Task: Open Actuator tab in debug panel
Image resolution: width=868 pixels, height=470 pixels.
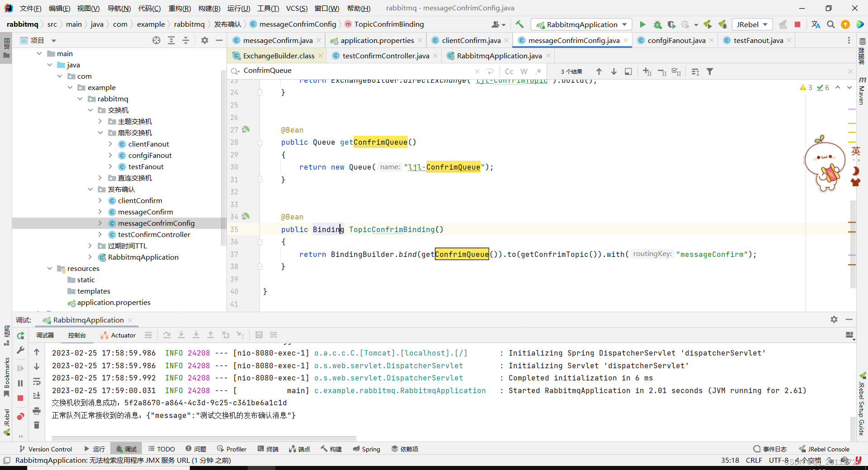Action: [x=118, y=335]
